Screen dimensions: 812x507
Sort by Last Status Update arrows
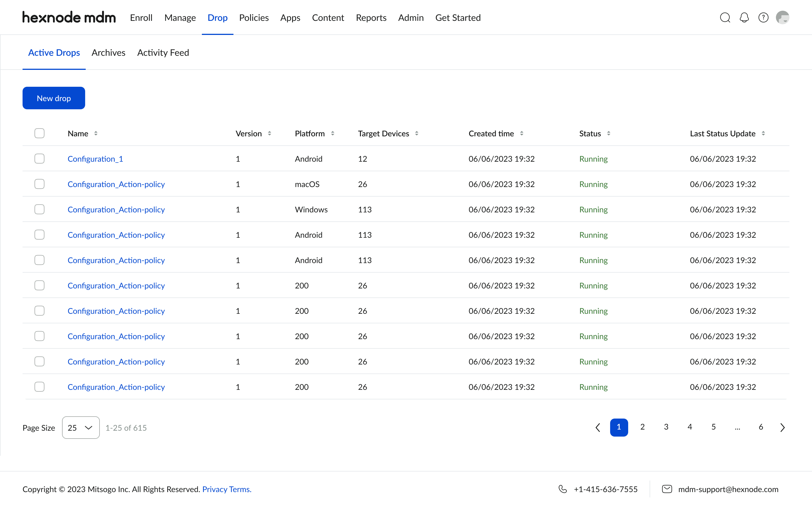click(763, 134)
